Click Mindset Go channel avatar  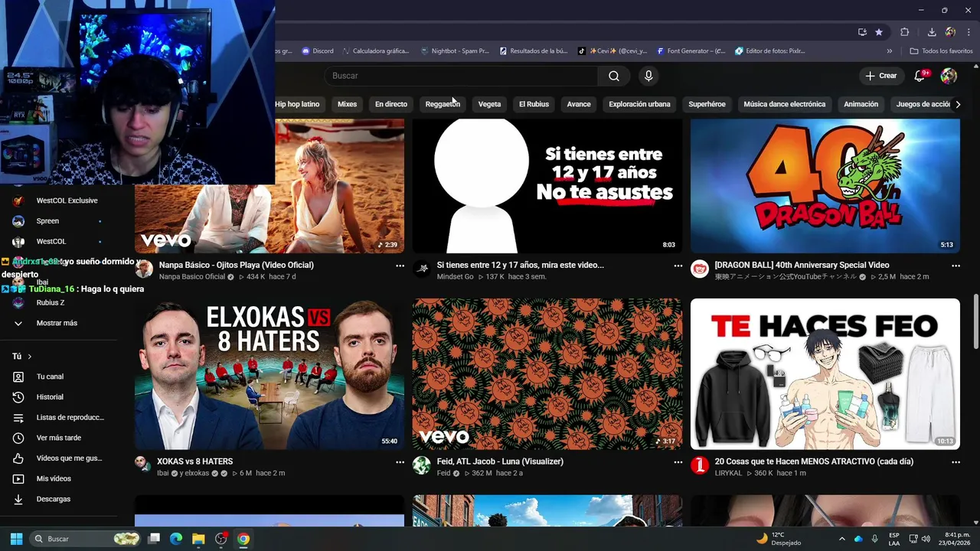click(422, 269)
